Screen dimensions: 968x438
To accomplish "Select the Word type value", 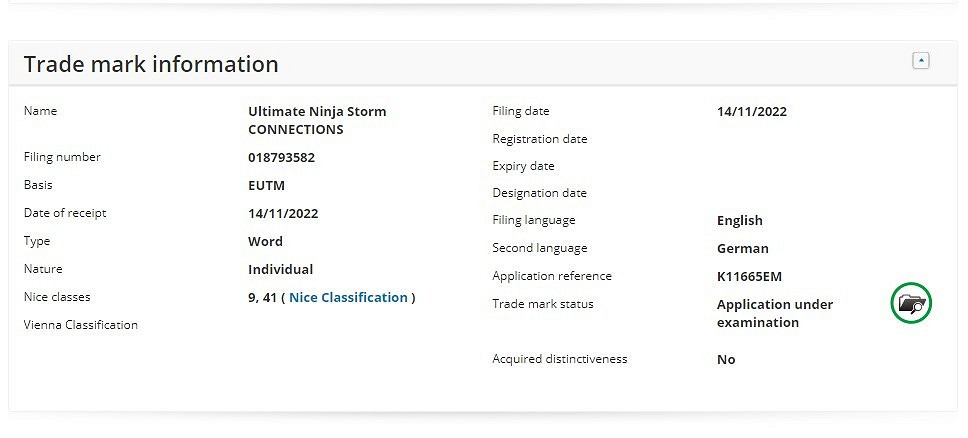I will coord(265,241).
